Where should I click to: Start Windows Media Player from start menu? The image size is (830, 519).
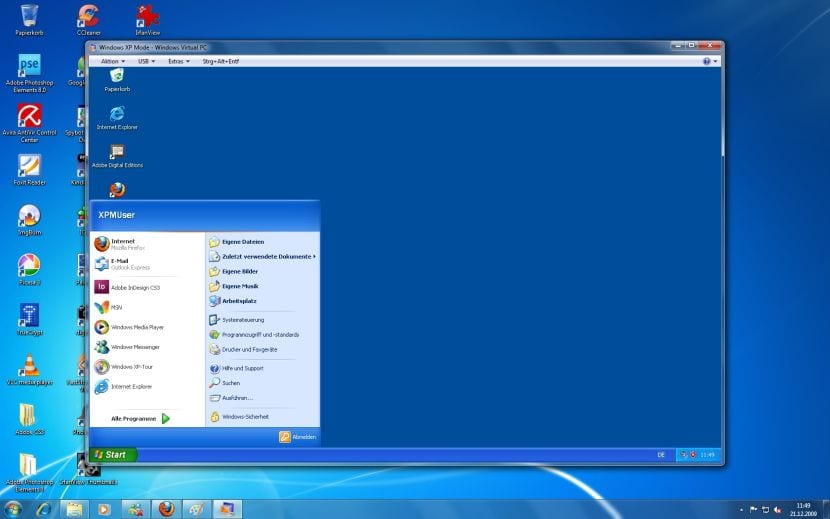[147, 327]
